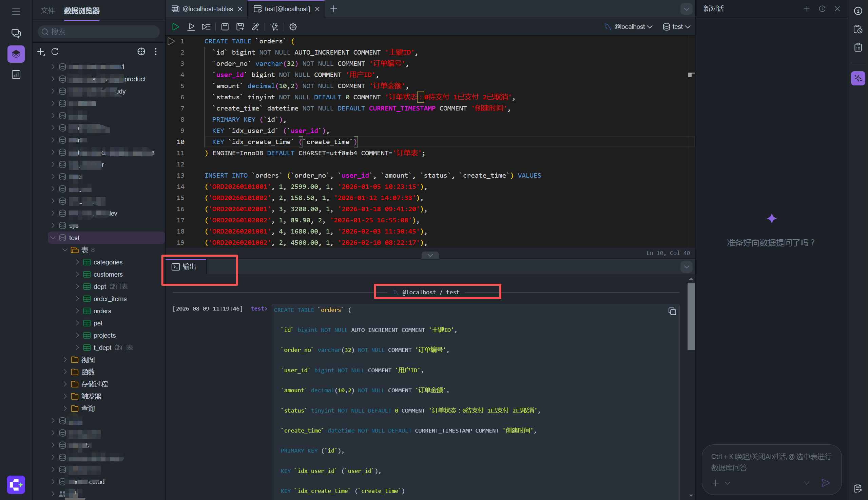Collapse the 表 tables folder
The height and width of the screenshot is (500, 868).
click(65, 249)
